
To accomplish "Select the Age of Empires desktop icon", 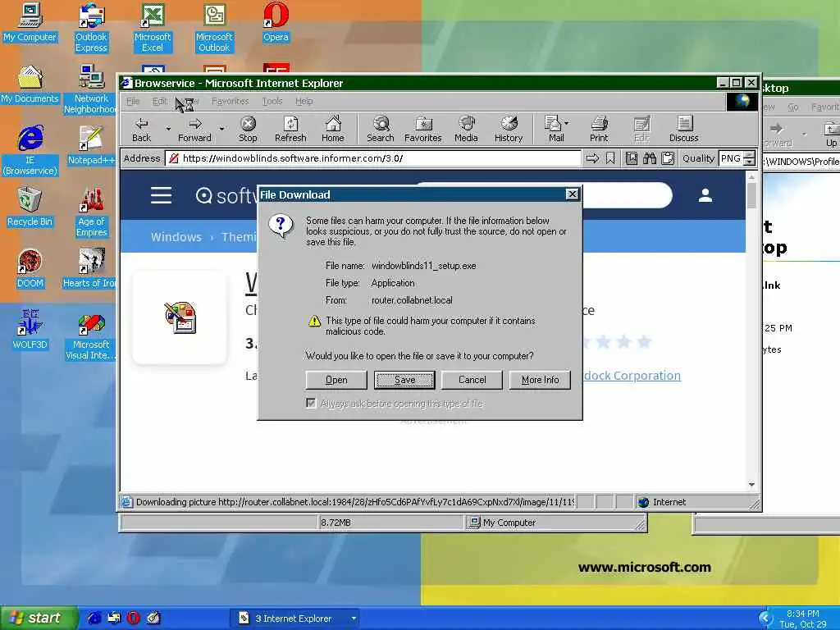I will click(x=91, y=212).
